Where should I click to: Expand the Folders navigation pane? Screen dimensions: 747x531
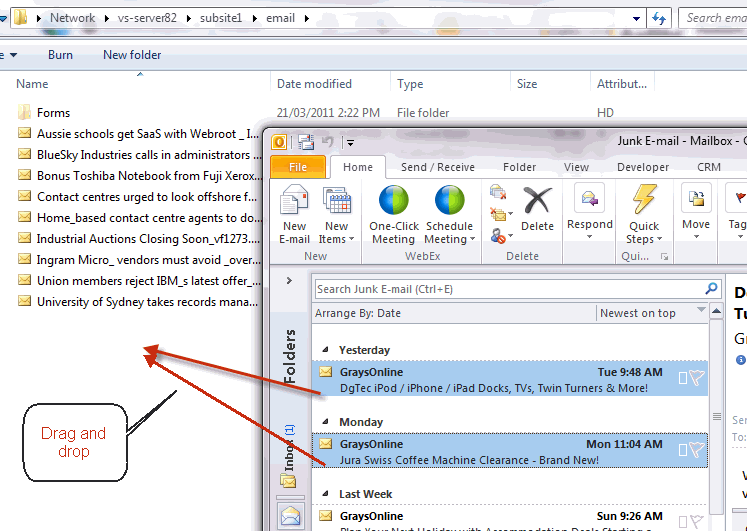click(290, 281)
